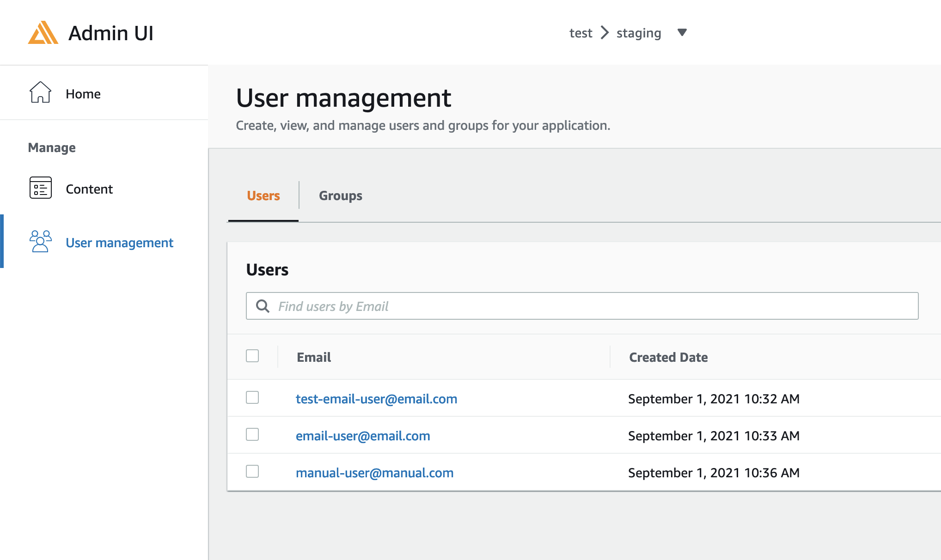This screenshot has height=560, width=941.
Task: Click inside the Find users by Email field
Action: click(x=462, y=306)
